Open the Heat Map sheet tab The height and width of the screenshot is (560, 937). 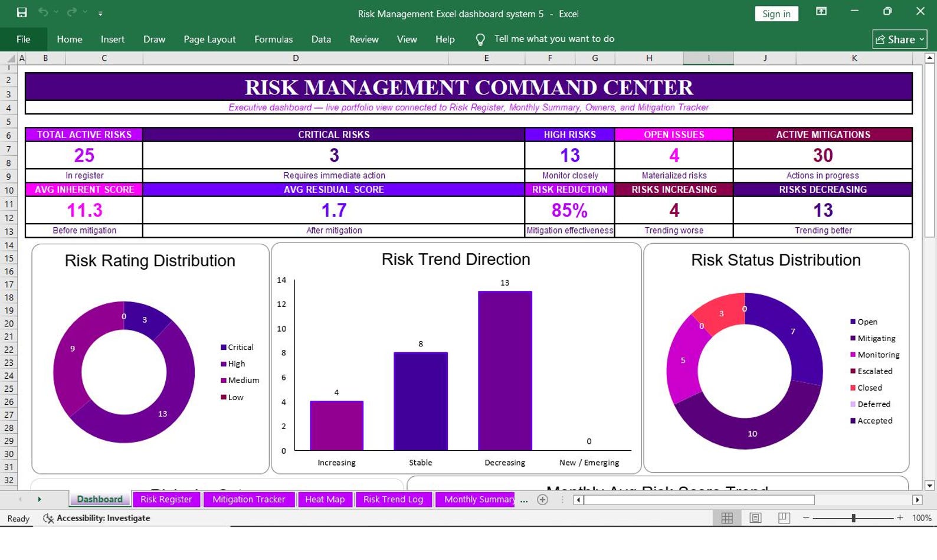325,499
